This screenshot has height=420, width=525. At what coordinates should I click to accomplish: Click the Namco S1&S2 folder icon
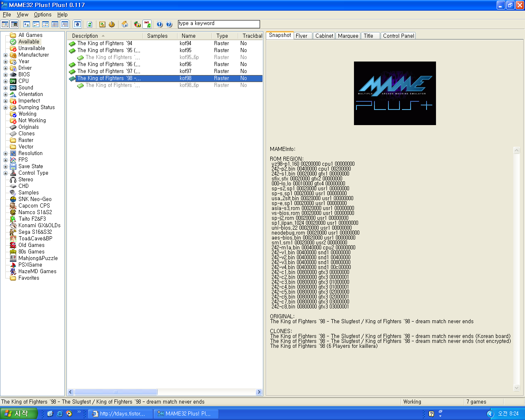pos(13,212)
